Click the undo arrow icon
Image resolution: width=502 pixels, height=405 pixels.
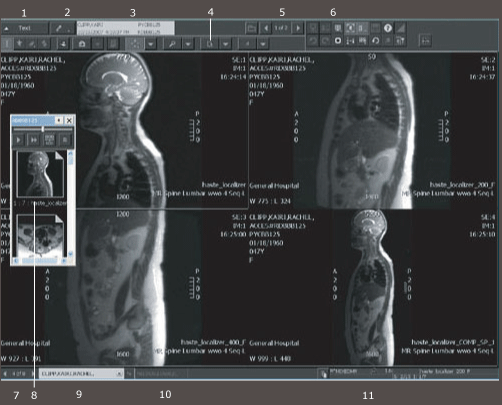click(312, 41)
